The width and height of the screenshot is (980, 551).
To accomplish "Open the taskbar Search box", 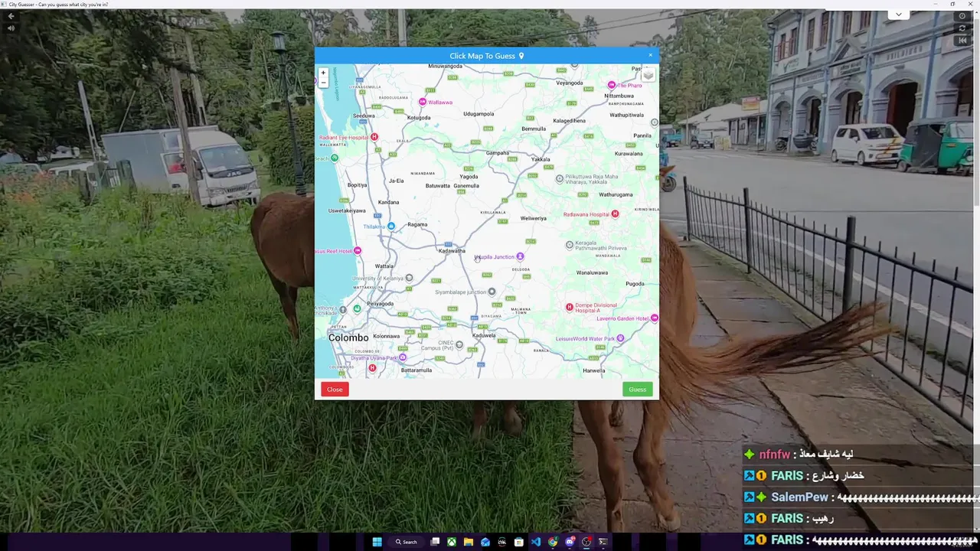I will 407,542.
